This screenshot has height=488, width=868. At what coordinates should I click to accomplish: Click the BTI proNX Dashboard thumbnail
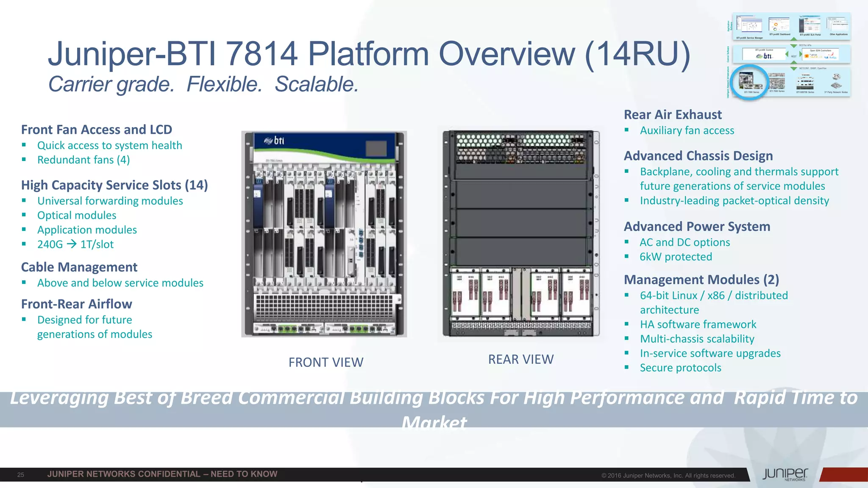pyautogui.click(x=779, y=25)
